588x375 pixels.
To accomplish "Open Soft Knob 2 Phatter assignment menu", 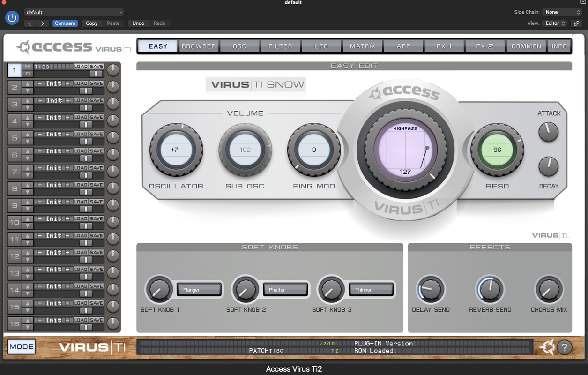I will pyautogui.click(x=285, y=290).
